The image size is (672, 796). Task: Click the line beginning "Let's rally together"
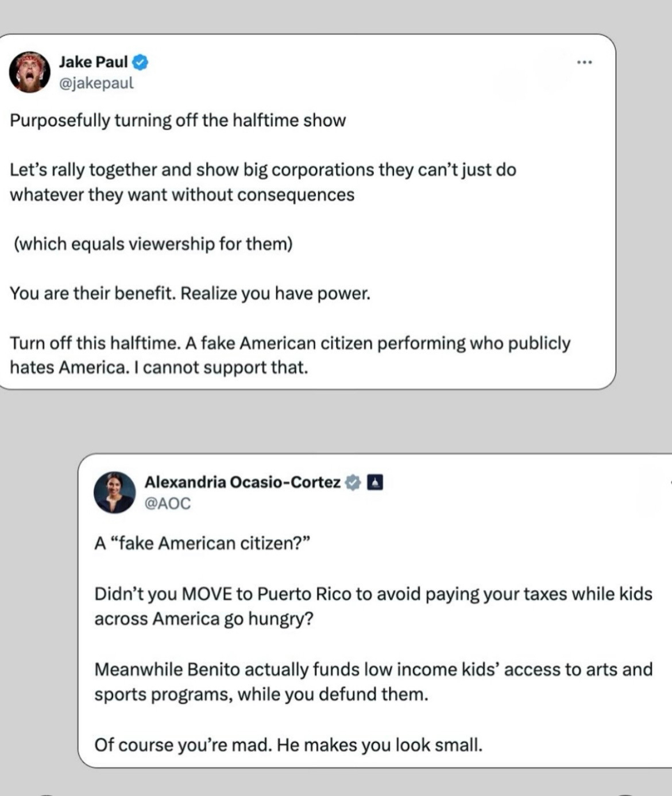262,170
